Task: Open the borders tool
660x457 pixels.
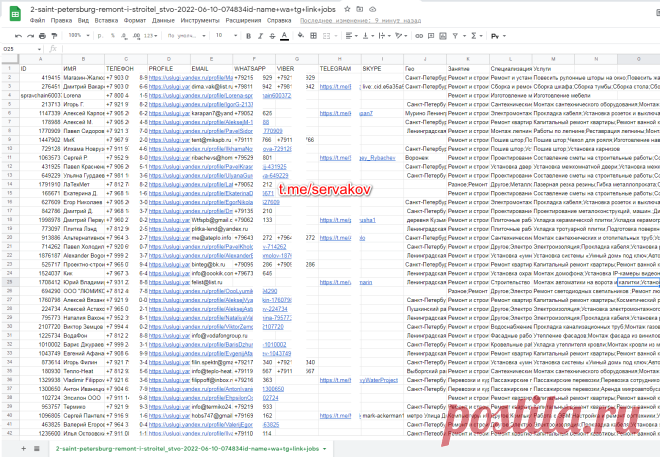Action: click(313, 36)
